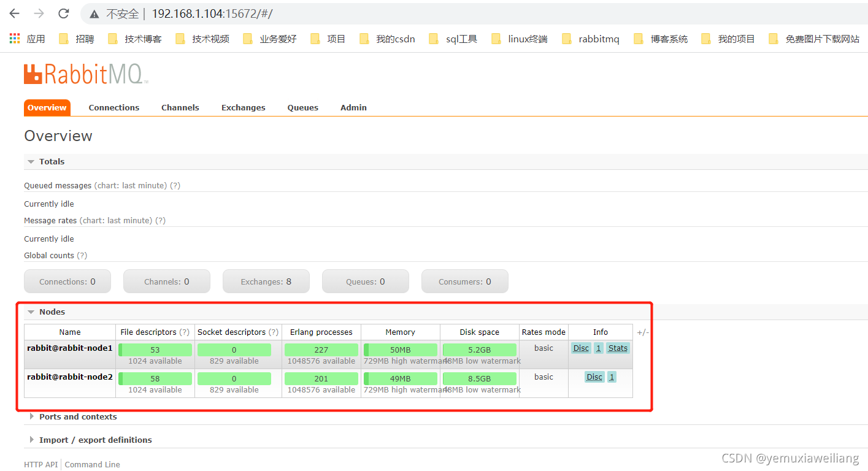
Task: Click the Connections: 0 count button
Action: [67, 281]
